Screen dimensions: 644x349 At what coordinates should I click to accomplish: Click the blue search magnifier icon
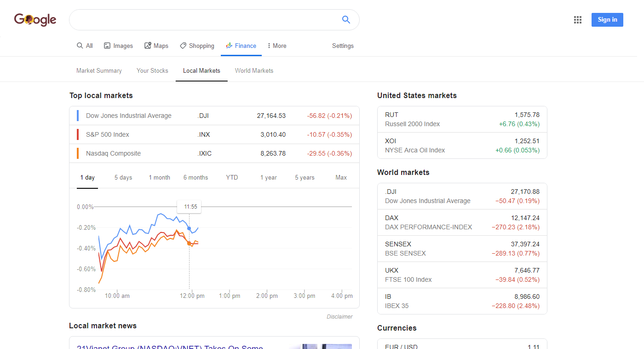tap(346, 19)
